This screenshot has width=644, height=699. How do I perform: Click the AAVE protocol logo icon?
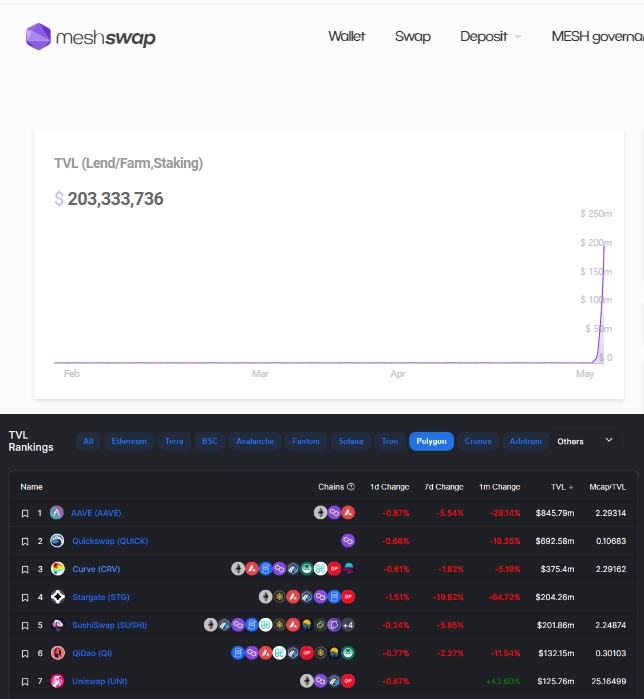57,513
